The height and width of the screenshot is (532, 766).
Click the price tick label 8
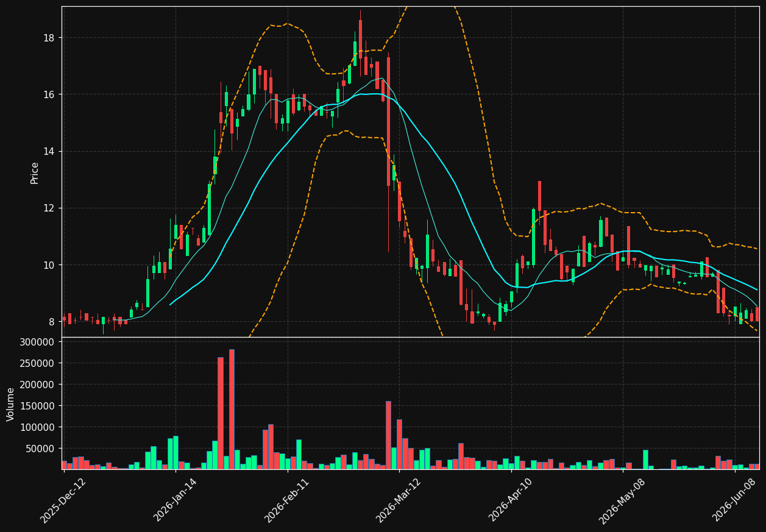tap(52, 322)
